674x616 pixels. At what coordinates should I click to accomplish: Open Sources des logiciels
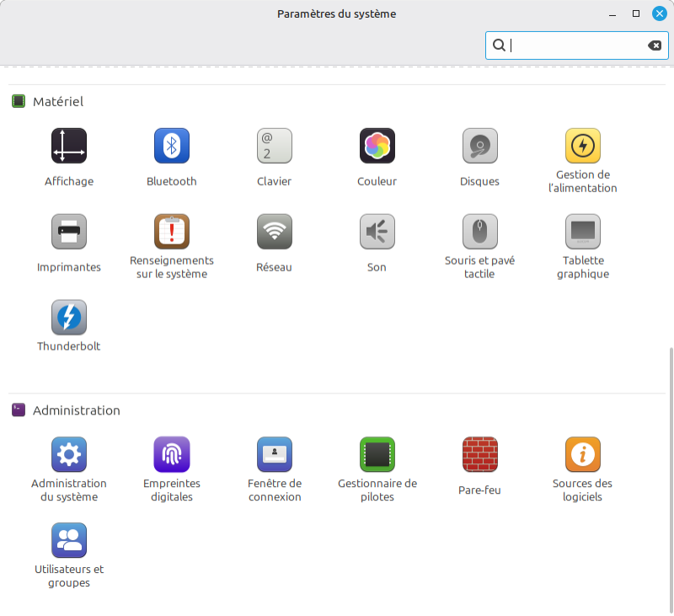[x=583, y=455]
